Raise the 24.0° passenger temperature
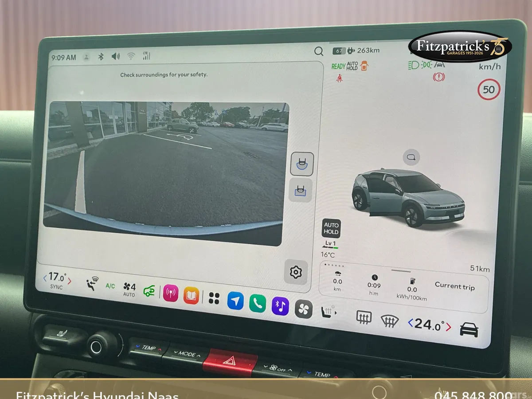Image resolution: width=532 pixels, height=399 pixels. pos(449,327)
